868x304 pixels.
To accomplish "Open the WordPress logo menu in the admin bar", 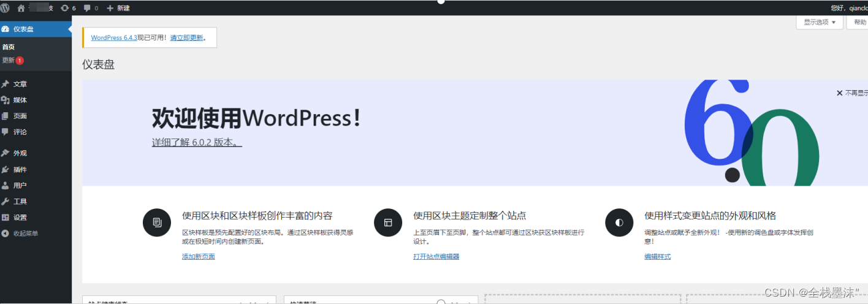I will [x=5, y=8].
